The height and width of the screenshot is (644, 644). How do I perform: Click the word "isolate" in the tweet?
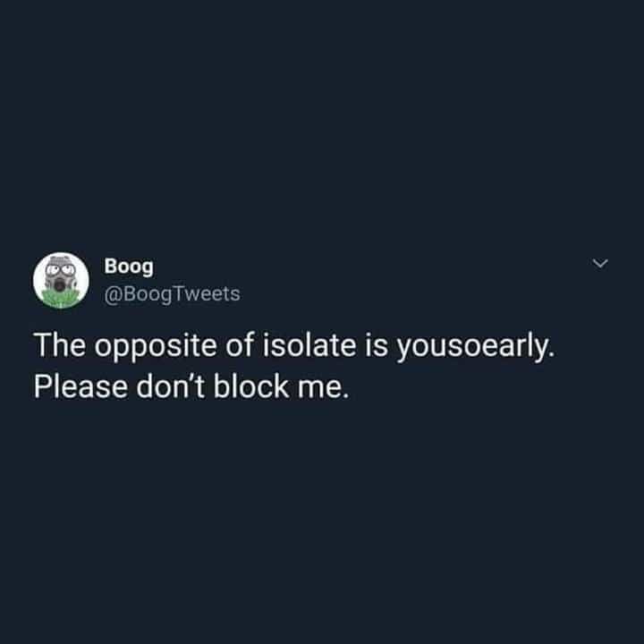(x=301, y=345)
